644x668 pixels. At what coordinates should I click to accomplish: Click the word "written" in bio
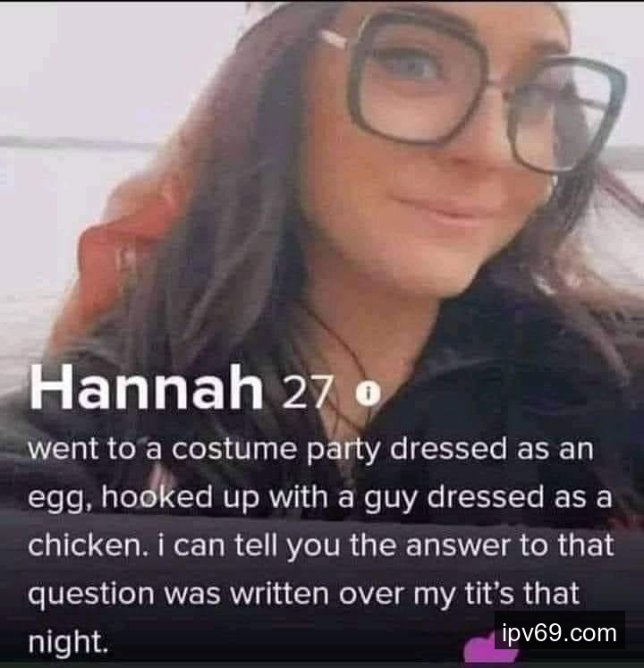click(280, 594)
